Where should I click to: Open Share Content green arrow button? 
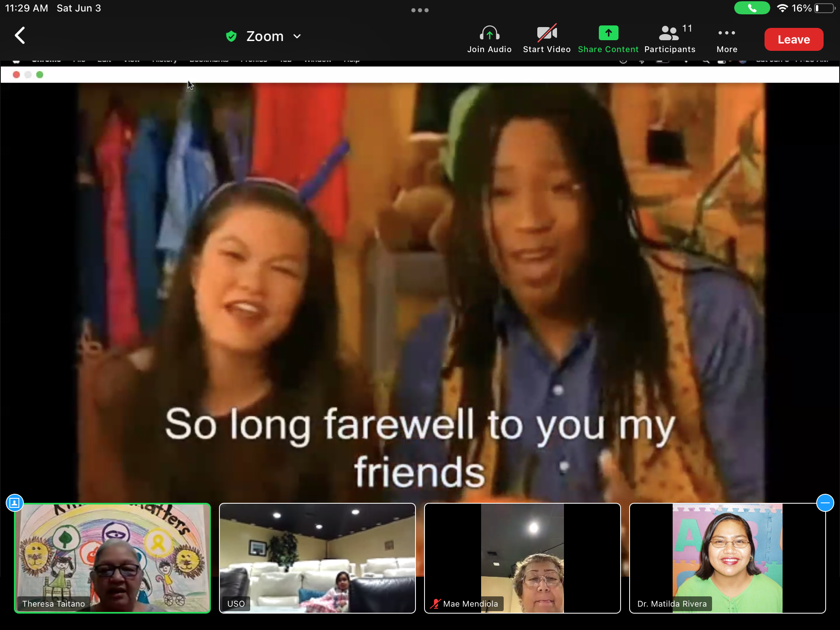(608, 39)
